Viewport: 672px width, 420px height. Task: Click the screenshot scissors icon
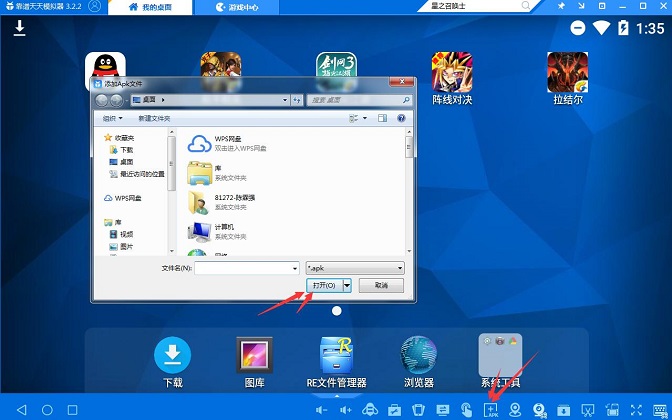click(588, 410)
